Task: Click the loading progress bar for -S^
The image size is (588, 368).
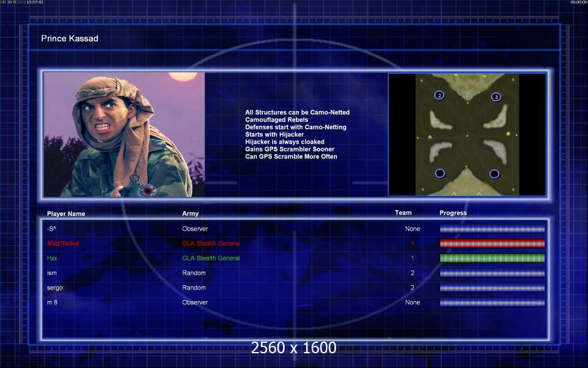Action: coord(492,229)
